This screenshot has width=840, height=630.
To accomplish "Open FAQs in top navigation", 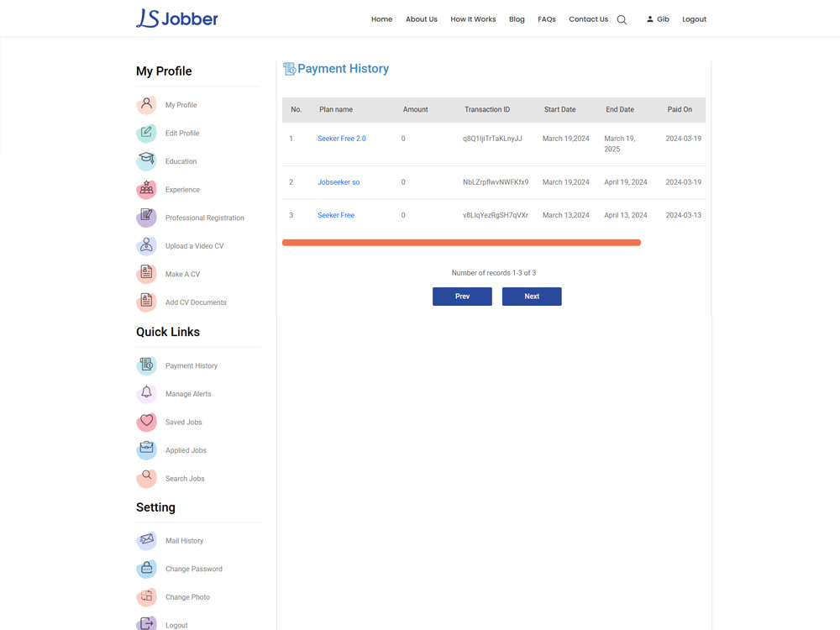I will [x=547, y=19].
